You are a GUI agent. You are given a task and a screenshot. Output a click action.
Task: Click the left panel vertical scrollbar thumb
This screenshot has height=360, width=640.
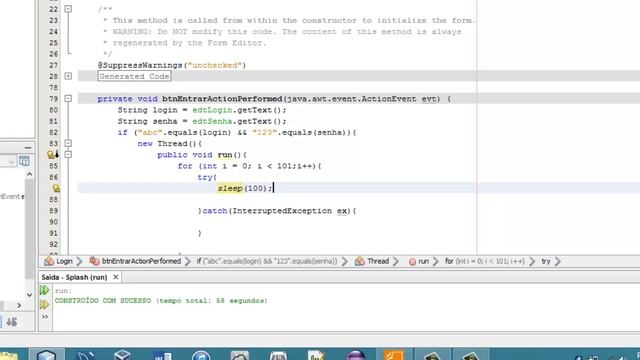(x=29, y=229)
